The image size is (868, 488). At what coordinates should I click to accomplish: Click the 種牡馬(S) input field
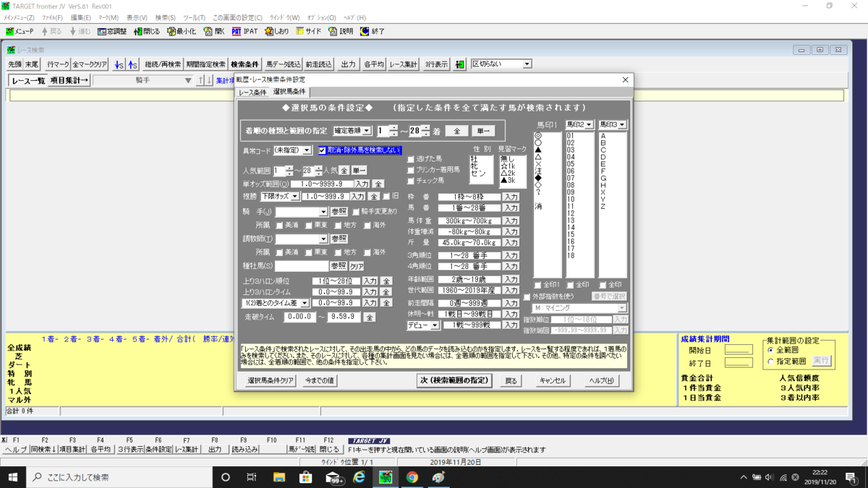[x=302, y=265]
